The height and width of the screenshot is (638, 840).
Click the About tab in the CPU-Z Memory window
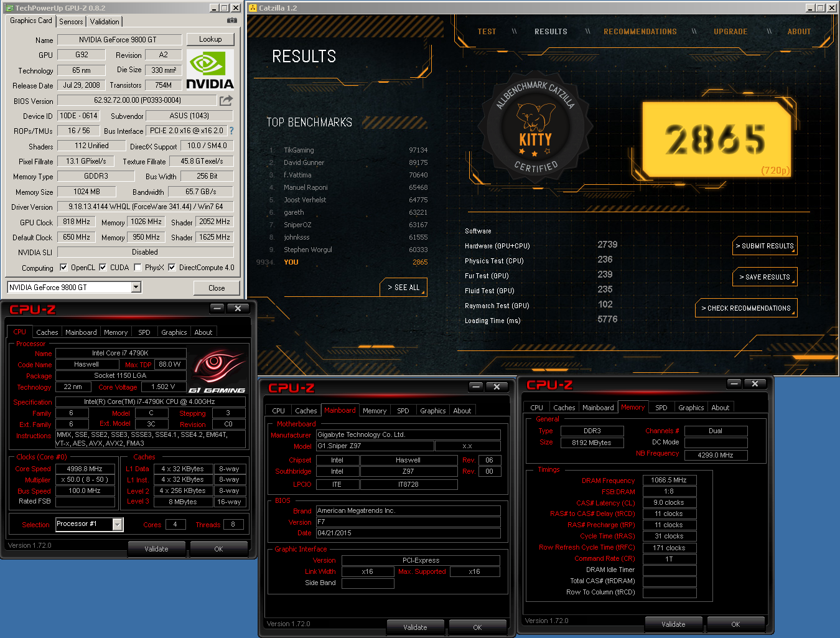coord(721,408)
